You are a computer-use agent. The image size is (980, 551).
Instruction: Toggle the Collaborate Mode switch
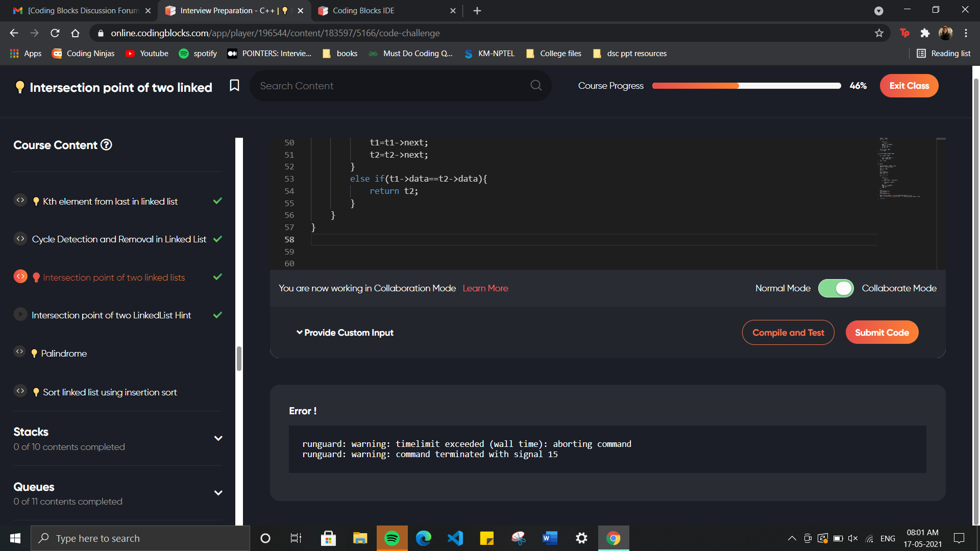(x=836, y=288)
